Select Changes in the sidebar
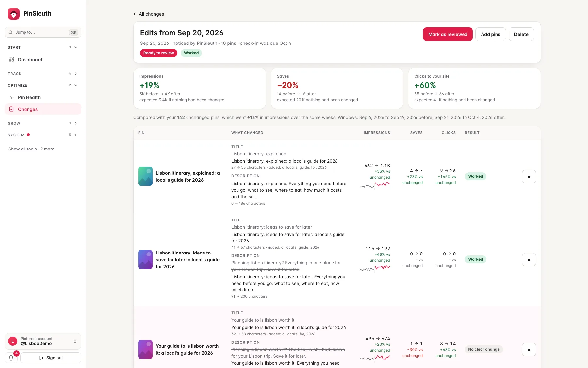Viewport: 588px width, 368px height. point(43,109)
